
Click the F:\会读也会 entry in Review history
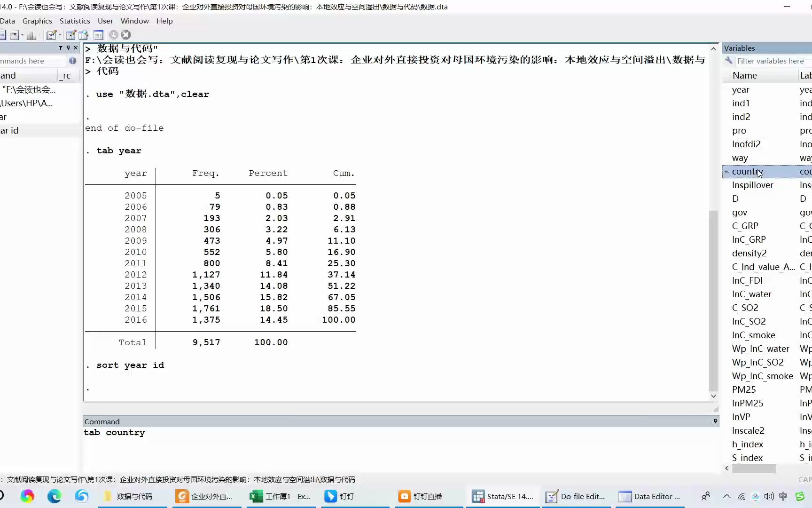click(40, 89)
